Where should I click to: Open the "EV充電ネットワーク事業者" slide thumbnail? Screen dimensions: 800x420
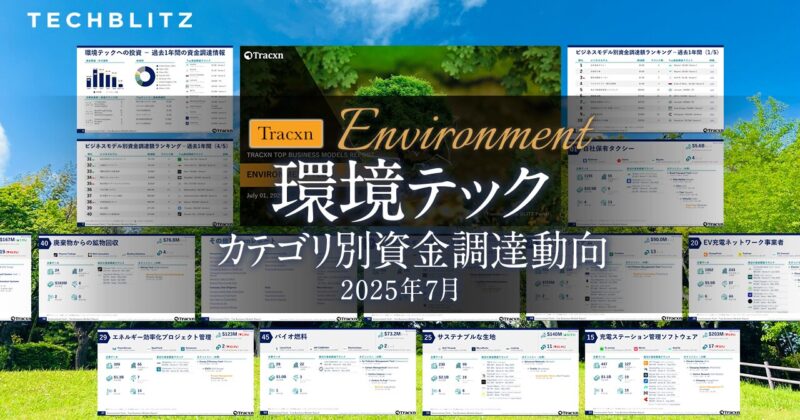click(744, 278)
